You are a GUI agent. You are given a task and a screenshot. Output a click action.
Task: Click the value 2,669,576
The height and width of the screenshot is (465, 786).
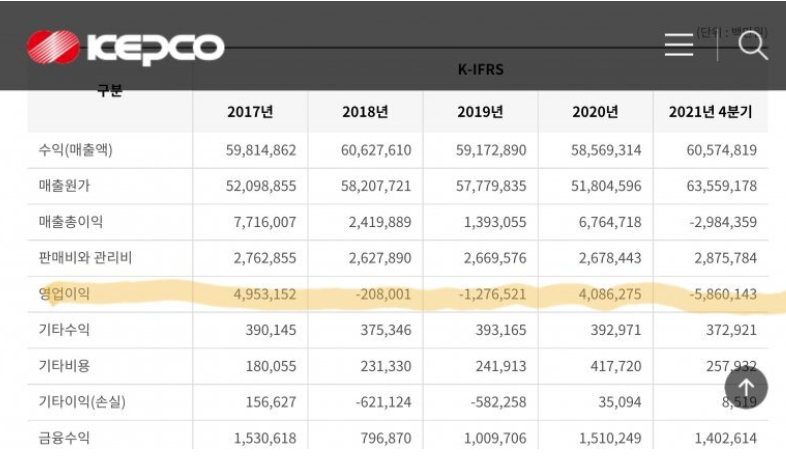point(495,259)
